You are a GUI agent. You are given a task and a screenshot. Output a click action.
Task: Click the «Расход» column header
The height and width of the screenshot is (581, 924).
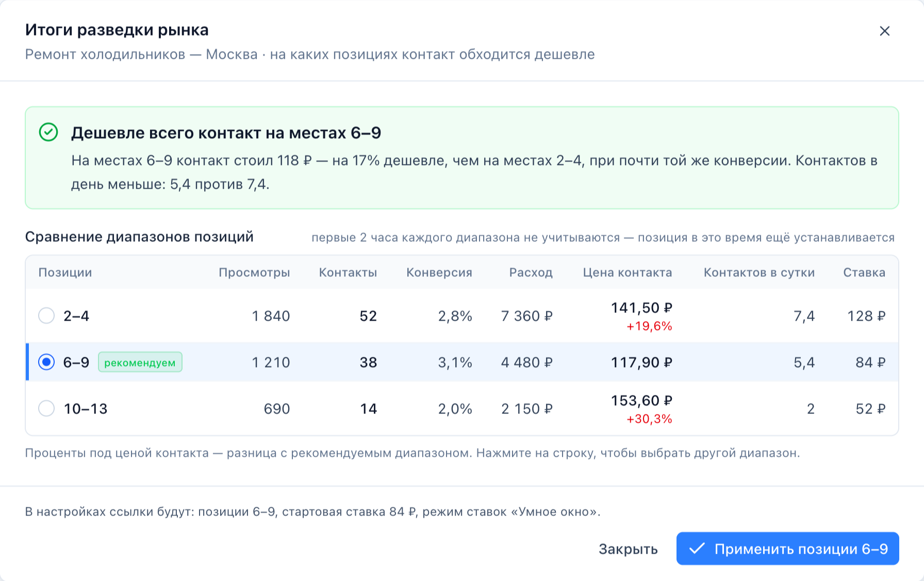pyautogui.click(x=531, y=273)
